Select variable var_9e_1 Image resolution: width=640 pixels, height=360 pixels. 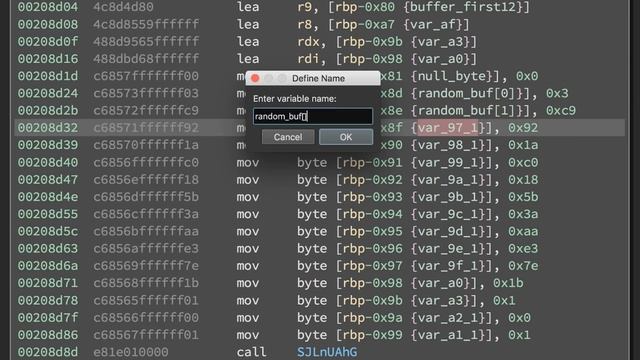click(x=447, y=249)
